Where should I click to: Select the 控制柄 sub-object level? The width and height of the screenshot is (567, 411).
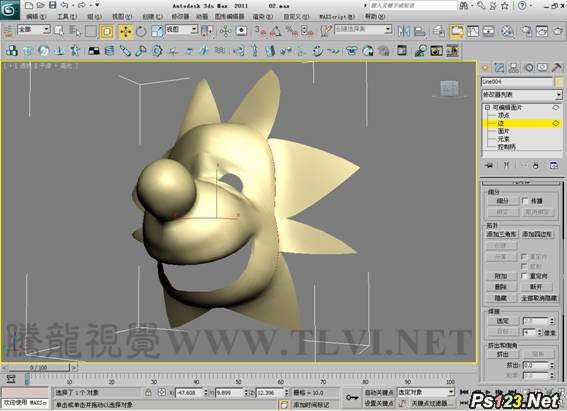(x=507, y=147)
